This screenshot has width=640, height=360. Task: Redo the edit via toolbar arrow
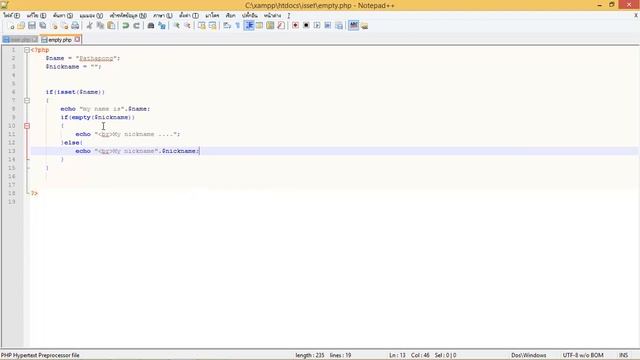136,26
